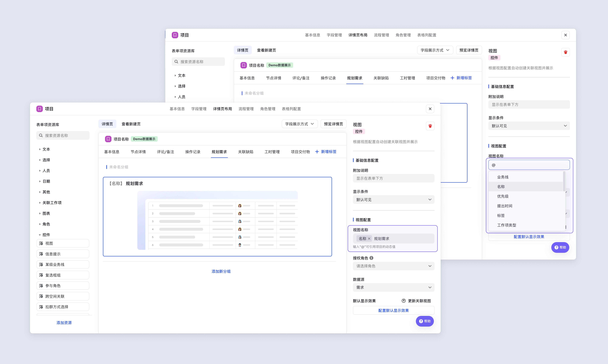This screenshot has height=364, width=608.
Task: Click 配置默认显示效果 in back window
Action: pyautogui.click(x=529, y=237)
